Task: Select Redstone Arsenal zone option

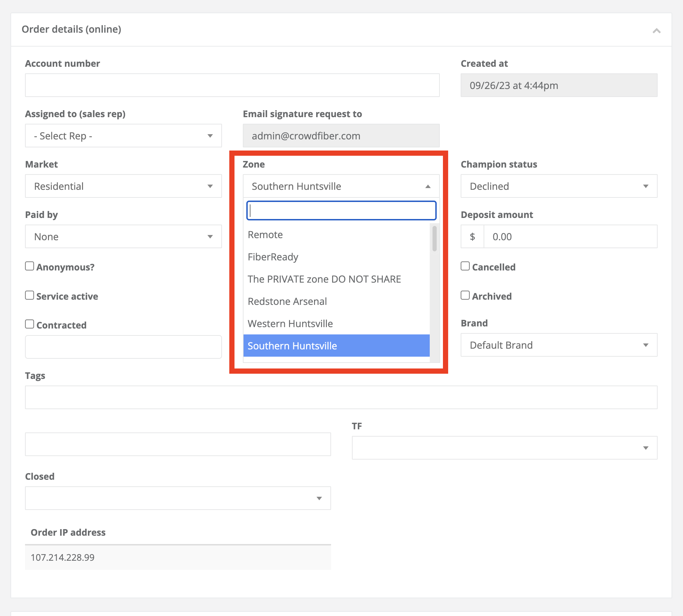Action: tap(287, 301)
